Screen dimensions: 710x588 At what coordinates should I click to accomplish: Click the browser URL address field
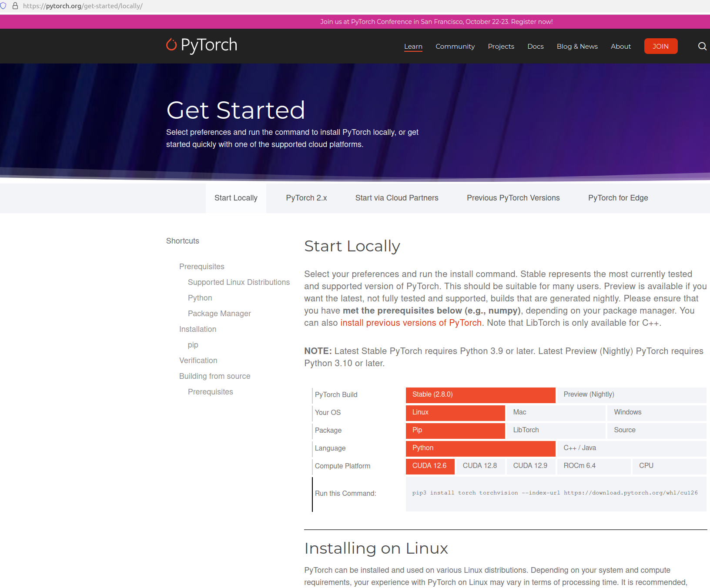pos(83,6)
